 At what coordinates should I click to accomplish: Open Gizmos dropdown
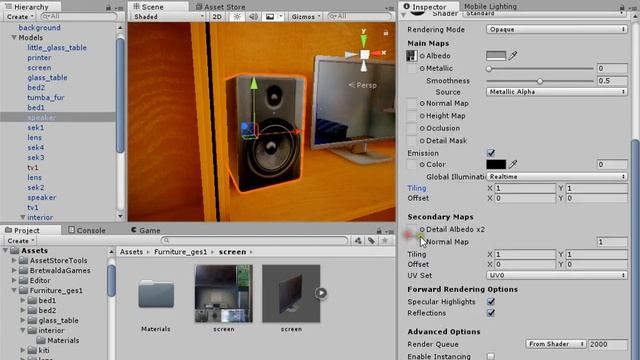click(305, 16)
